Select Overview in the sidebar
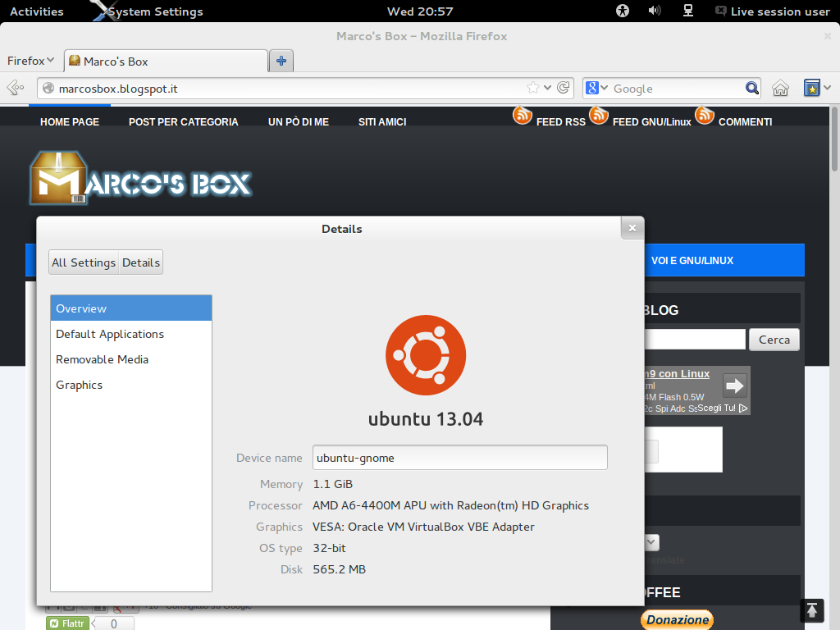The width and height of the screenshot is (840, 630). click(131, 308)
